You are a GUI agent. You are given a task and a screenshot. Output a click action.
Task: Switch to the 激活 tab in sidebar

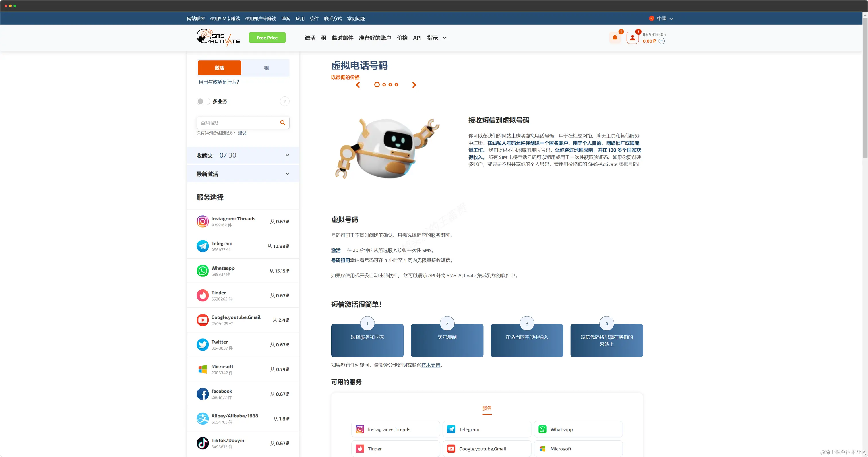(x=219, y=68)
